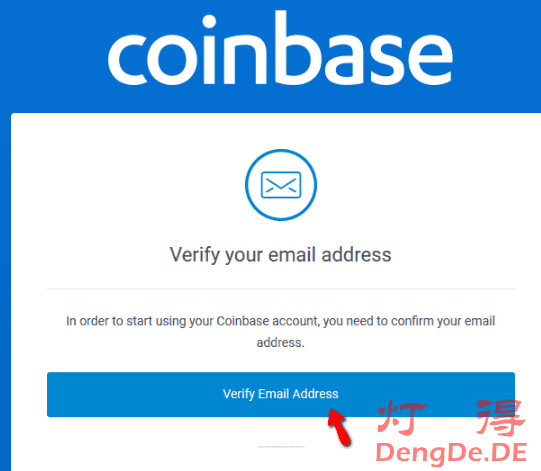The image size is (541, 471).
Task: Select the 'Verify your email address' heading
Action: [281, 255]
